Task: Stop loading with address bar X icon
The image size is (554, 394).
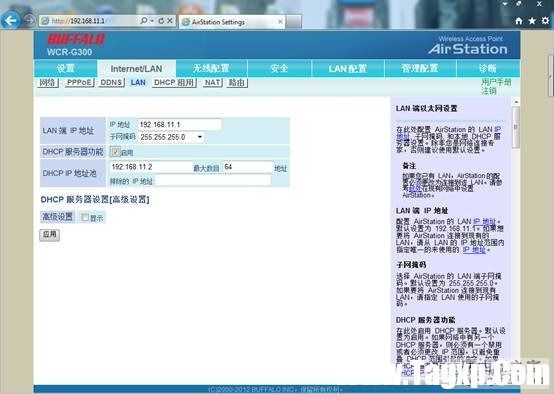Action: (x=170, y=21)
